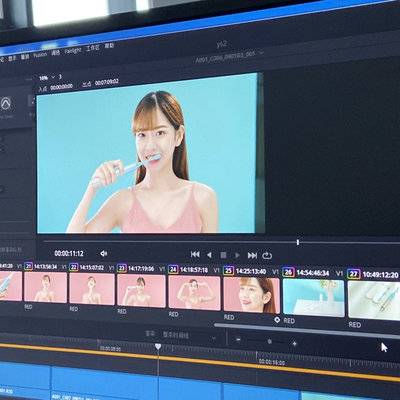Click the large gallery icon at left of viewer
The width and height of the screenshot is (400, 400).
pos(7,104)
